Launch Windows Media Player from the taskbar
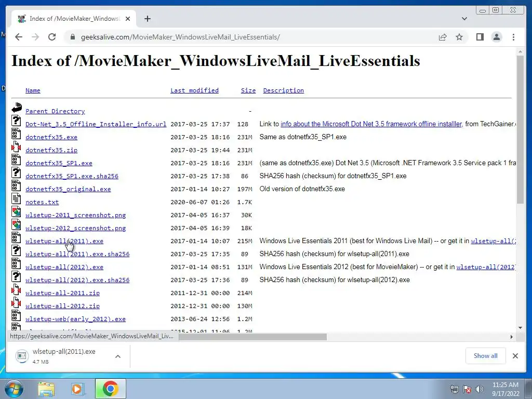The height and width of the screenshot is (399, 532). click(x=77, y=389)
